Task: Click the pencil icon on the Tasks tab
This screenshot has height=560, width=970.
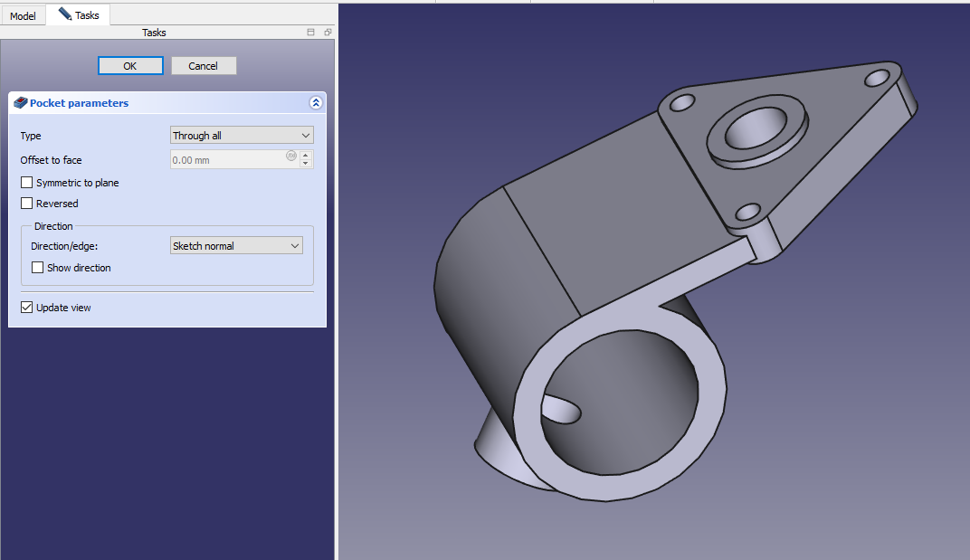Action: pyautogui.click(x=65, y=14)
